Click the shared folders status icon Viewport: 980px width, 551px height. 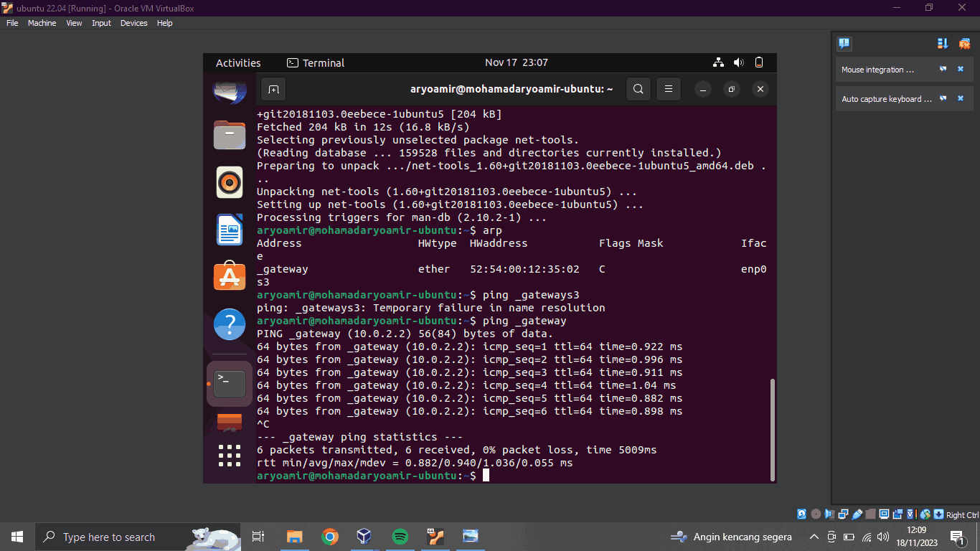(870, 514)
